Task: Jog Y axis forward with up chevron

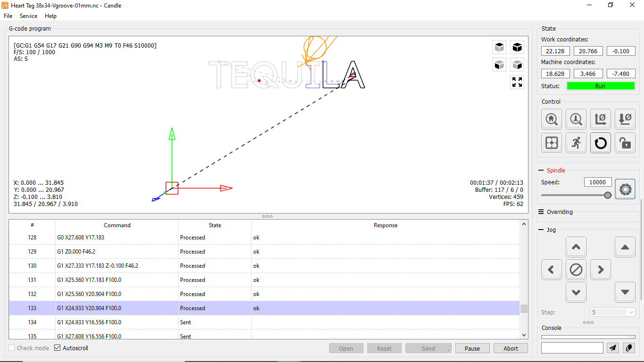Action: tap(576, 247)
